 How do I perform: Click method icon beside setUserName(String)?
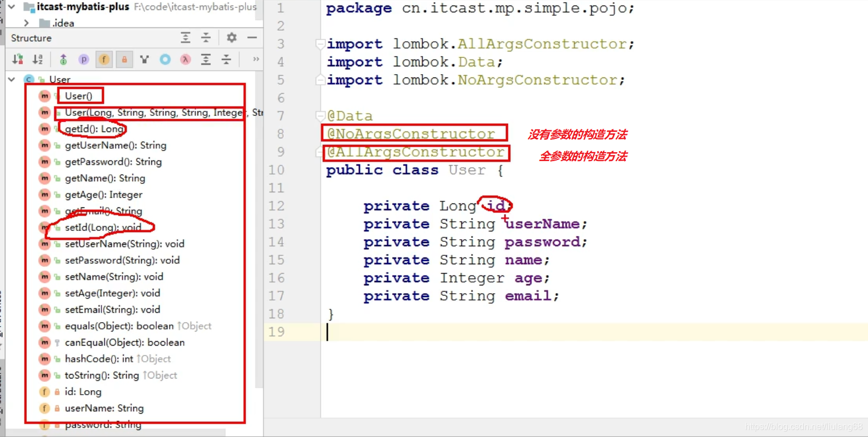pyautogui.click(x=44, y=244)
